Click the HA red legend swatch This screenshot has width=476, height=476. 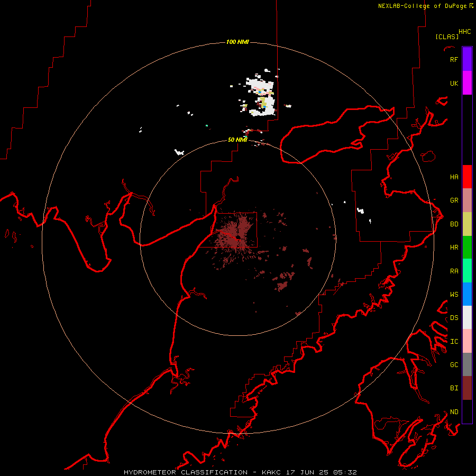pos(467,177)
